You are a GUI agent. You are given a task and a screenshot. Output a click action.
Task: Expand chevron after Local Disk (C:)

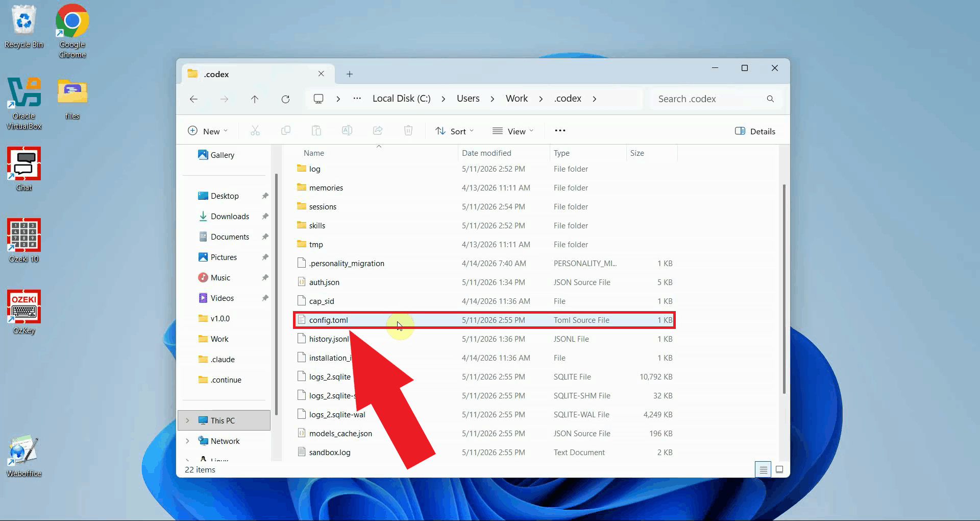(443, 99)
